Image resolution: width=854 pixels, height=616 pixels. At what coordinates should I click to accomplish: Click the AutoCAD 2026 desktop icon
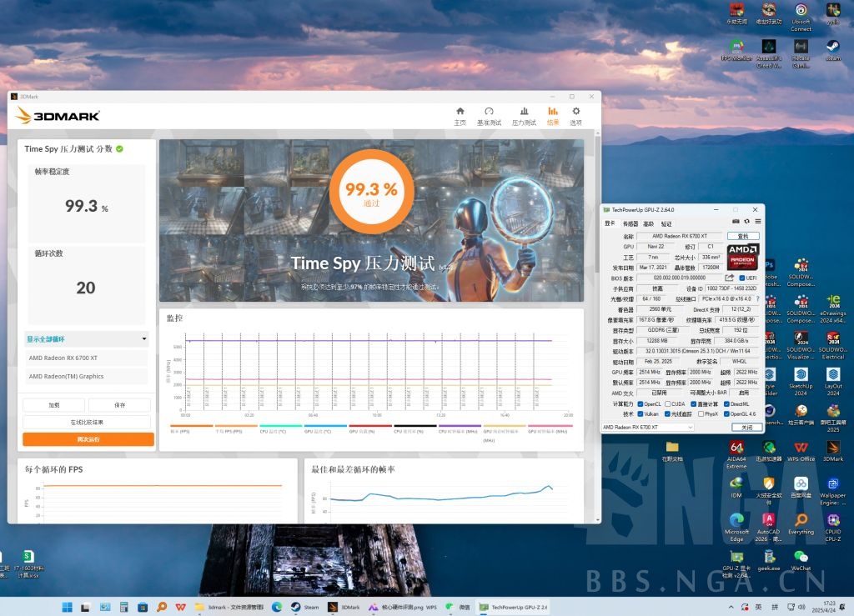point(768,528)
